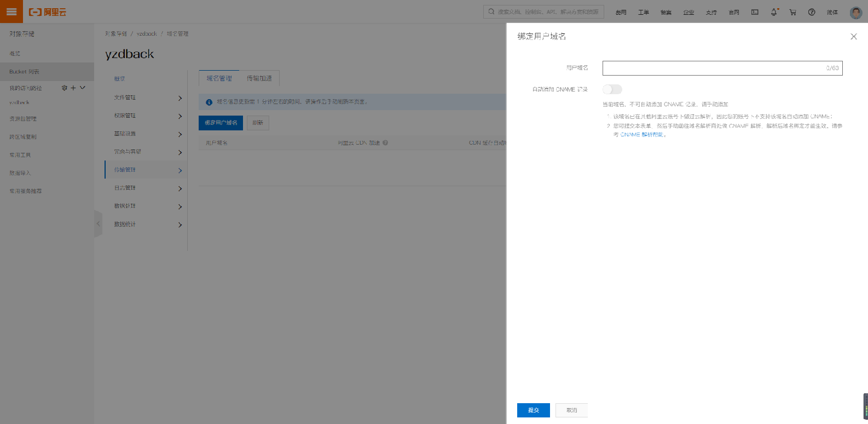
Task: Click the 取消 button
Action: (571, 410)
